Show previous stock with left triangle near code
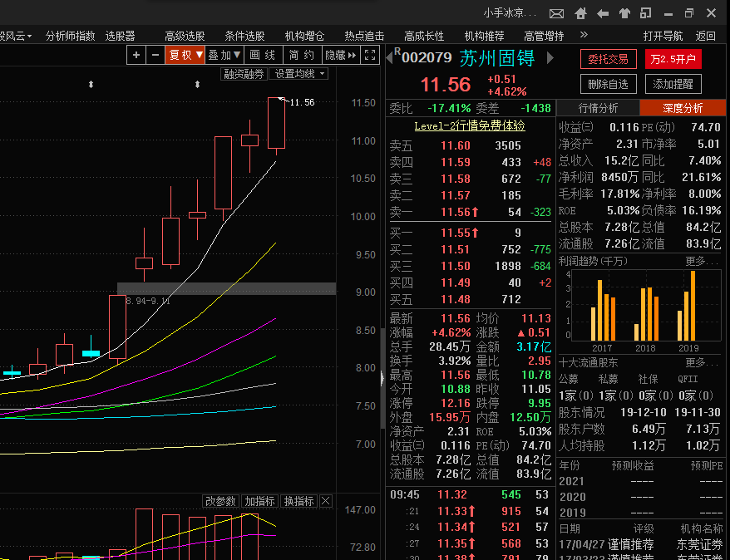The height and width of the screenshot is (560, 730). click(x=389, y=57)
